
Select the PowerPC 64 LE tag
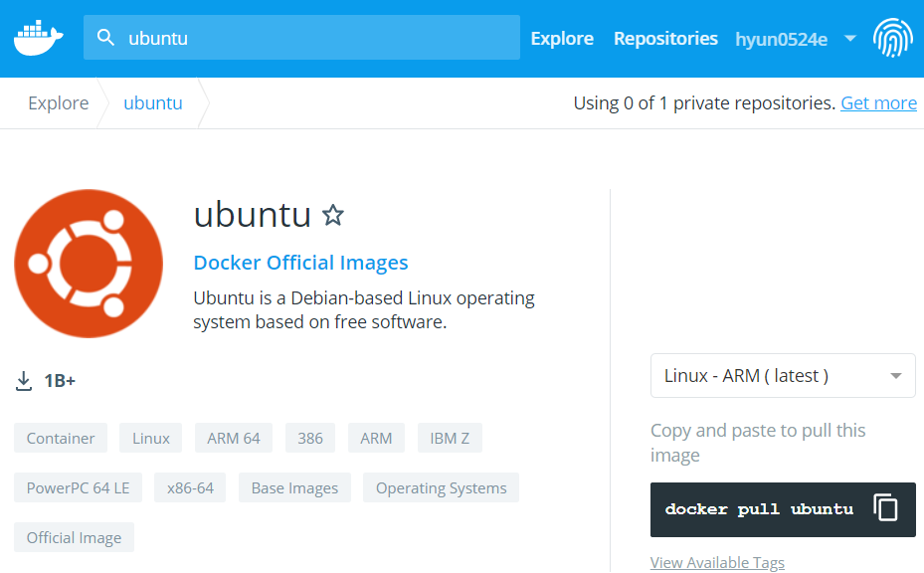click(78, 487)
